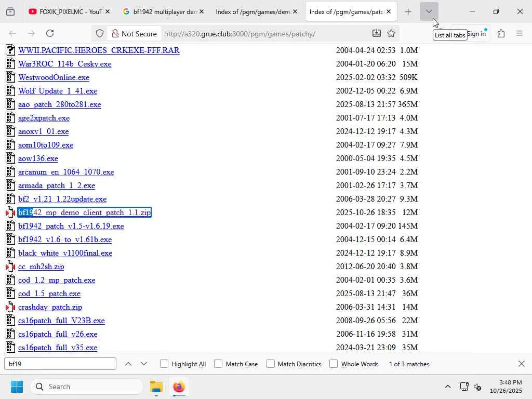Click the address bar URL
This screenshot has height=399, width=532.
click(240, 34)
